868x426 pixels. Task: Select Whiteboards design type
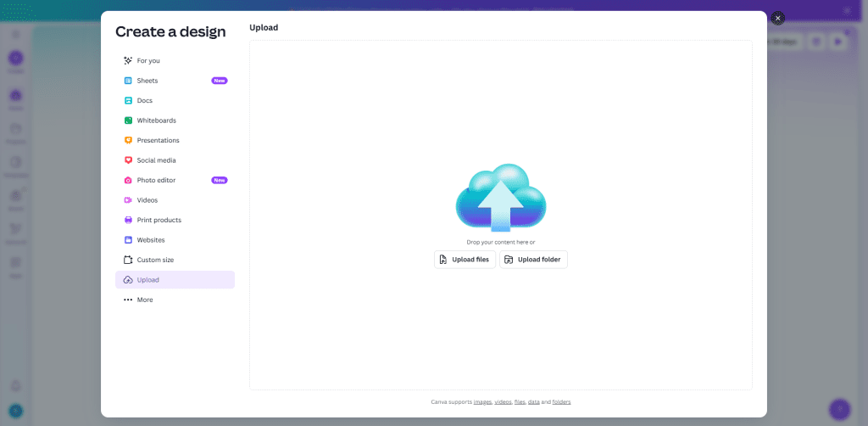tap(175, 121)
